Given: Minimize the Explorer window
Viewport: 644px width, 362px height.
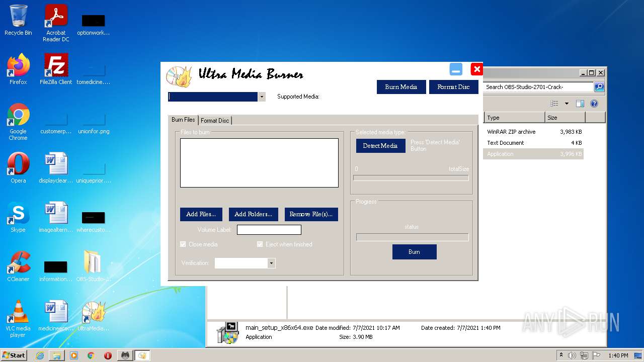Looking at the screenshot, I should tap(583, 73).
